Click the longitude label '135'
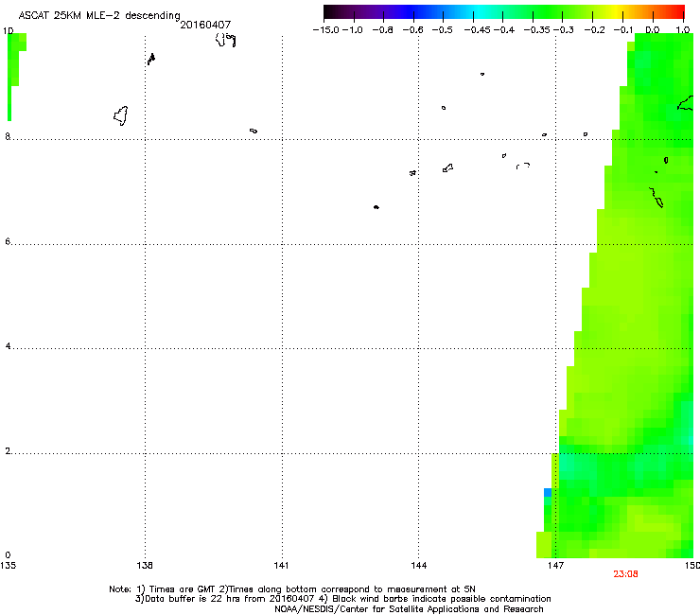This screenshot has width=700, height=615. click(x=8, y=566)
